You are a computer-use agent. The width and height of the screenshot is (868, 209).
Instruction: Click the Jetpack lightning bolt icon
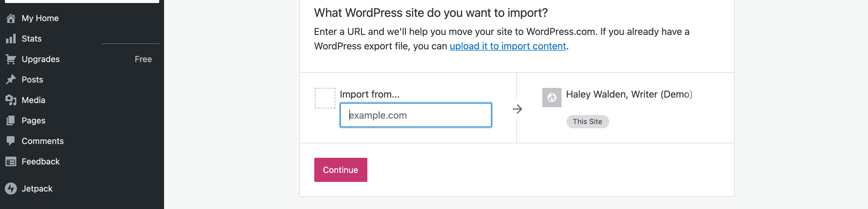[11, 189]
